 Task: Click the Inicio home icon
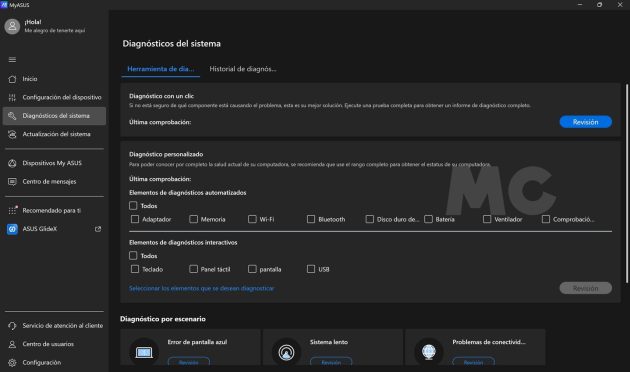point(12,79)
